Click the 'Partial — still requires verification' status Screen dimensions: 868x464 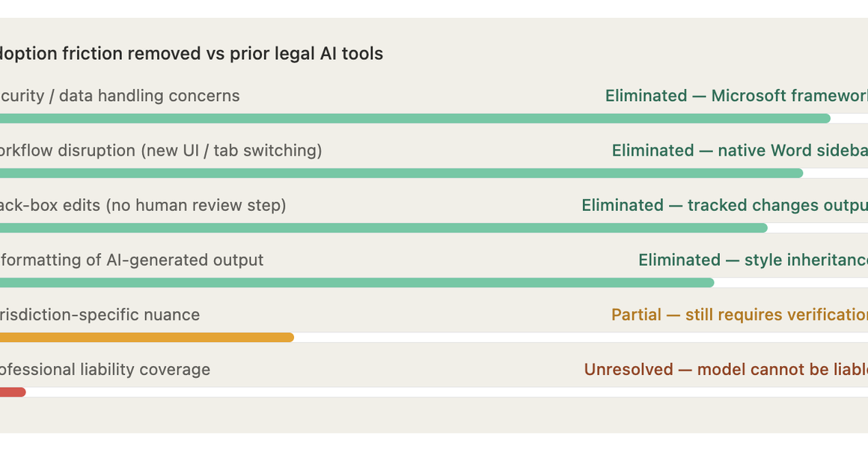[739, 314]
